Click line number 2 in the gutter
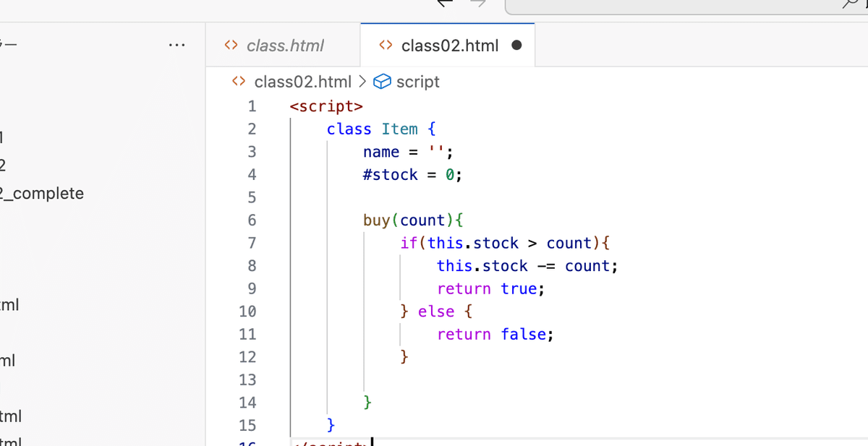 click(252, 129)
